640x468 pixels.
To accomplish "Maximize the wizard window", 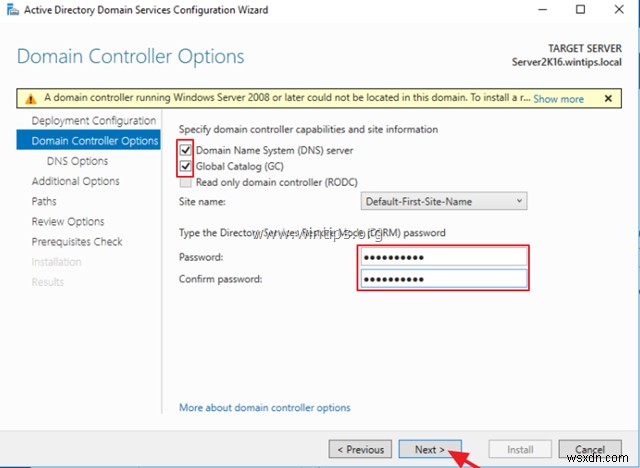I will click(580, 9).
